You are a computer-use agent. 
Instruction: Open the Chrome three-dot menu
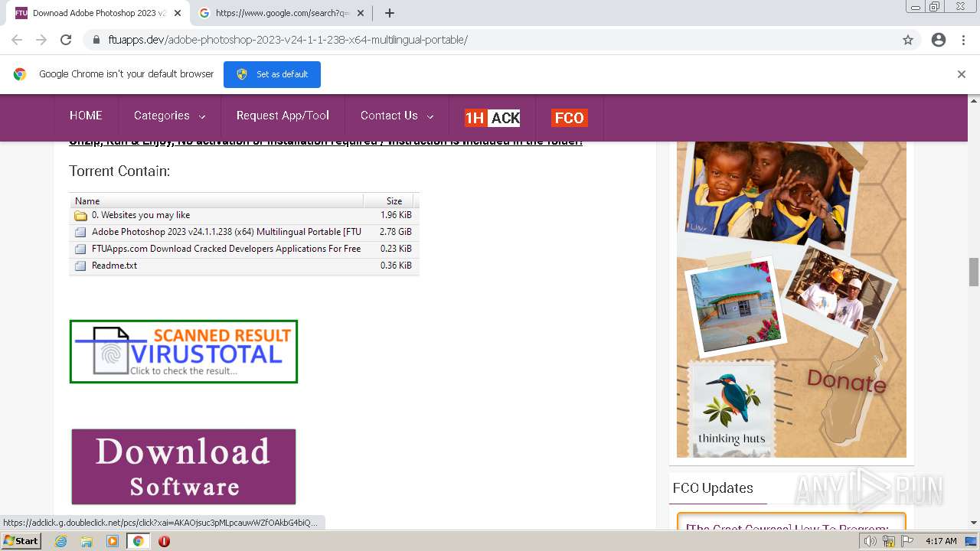(x=963, y=40)
